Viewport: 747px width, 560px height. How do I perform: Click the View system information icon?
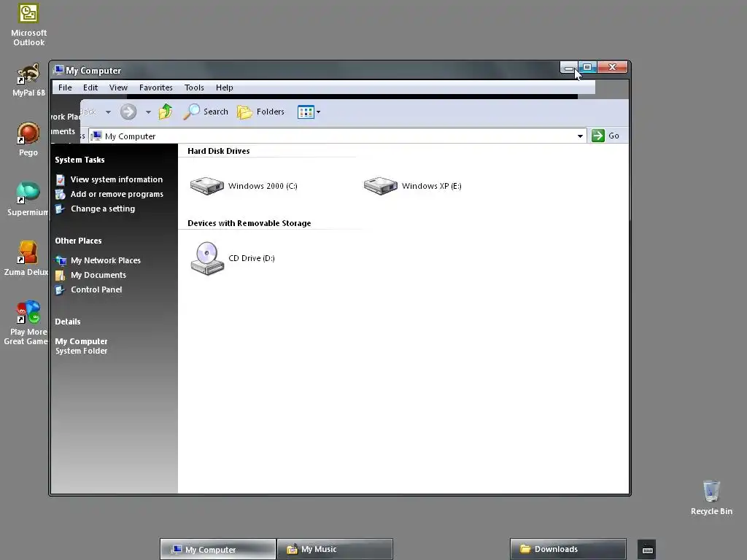pyautogui.click(x=61, y=180)
